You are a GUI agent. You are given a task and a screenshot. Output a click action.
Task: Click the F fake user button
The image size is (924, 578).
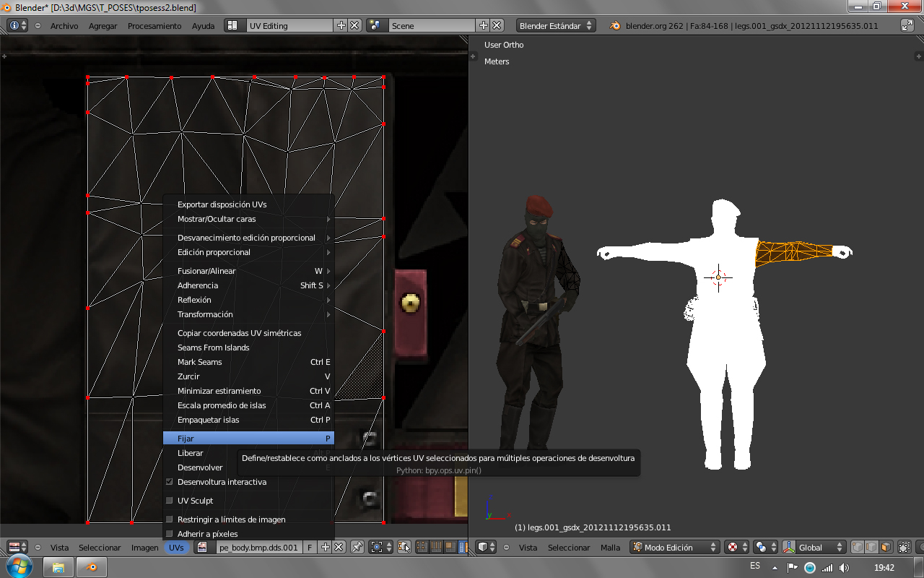[x=310, y=548]
